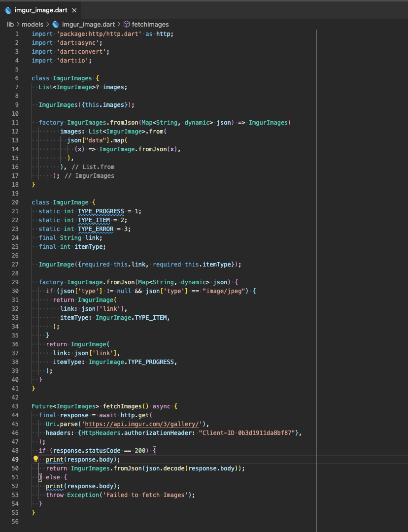Click the "Client-ID 0b3d1911da8bf87" string
The width and height of the screenshot is (408, 532).
coord(247,433)
